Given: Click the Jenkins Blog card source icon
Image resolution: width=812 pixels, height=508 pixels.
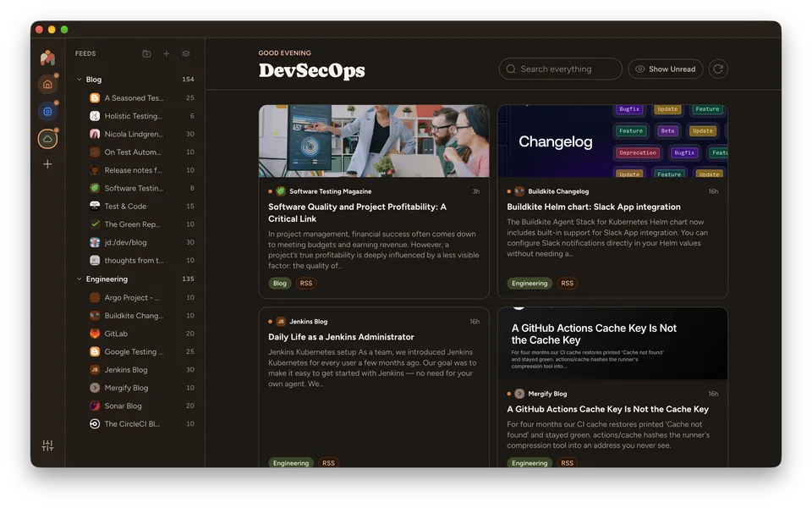Looking at the screenshot, I should (x=281, y=322).
